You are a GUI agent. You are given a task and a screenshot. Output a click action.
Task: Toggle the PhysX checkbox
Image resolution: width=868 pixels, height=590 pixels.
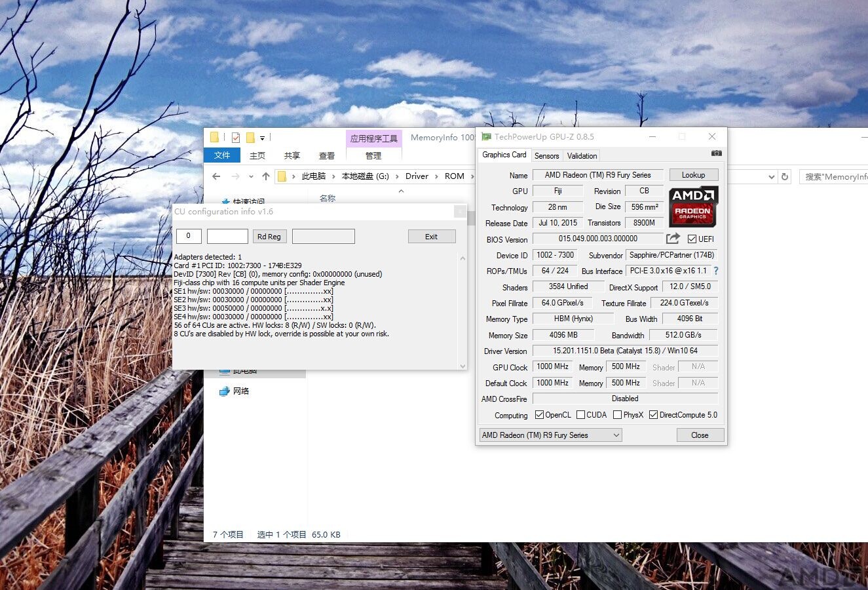click(617, 415)
